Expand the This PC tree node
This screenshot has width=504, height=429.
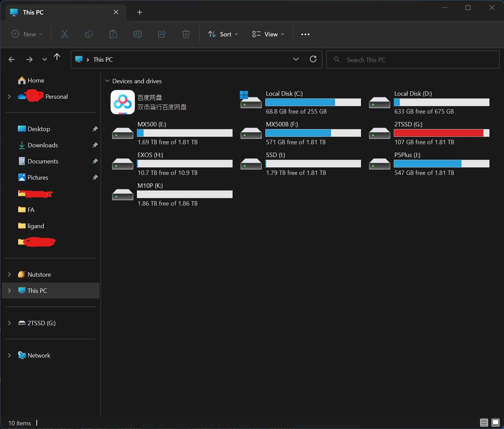[9, 290]
